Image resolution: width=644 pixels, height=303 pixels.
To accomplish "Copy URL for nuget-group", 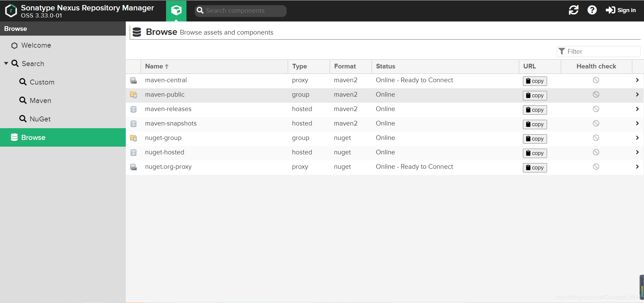I will pyautogui.click(x=535, y=139).
